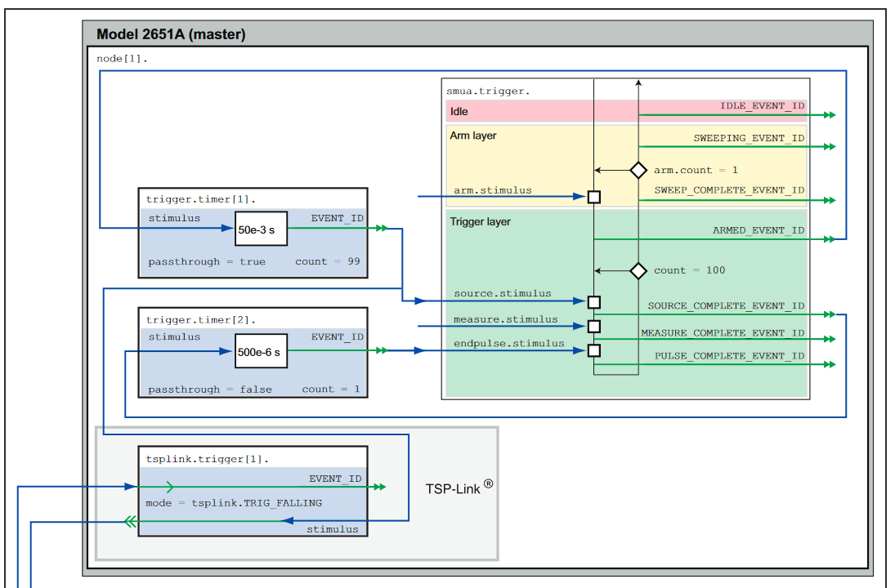The image size is (895, 588).
Task: Click the tsplink.trigger[1]. block title
Action: tap(206, 459)
